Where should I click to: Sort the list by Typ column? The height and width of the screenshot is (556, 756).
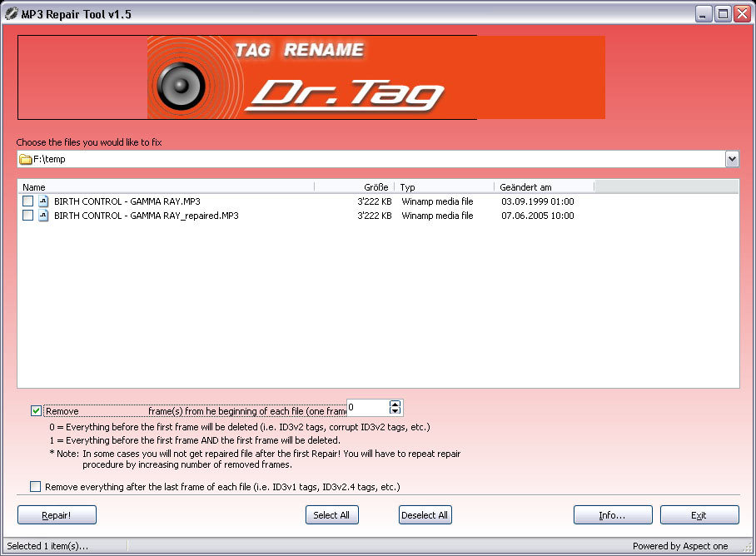(444, 187)
